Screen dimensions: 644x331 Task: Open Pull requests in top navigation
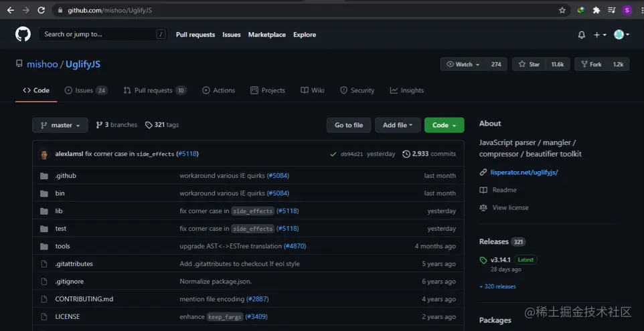[195, 35]
